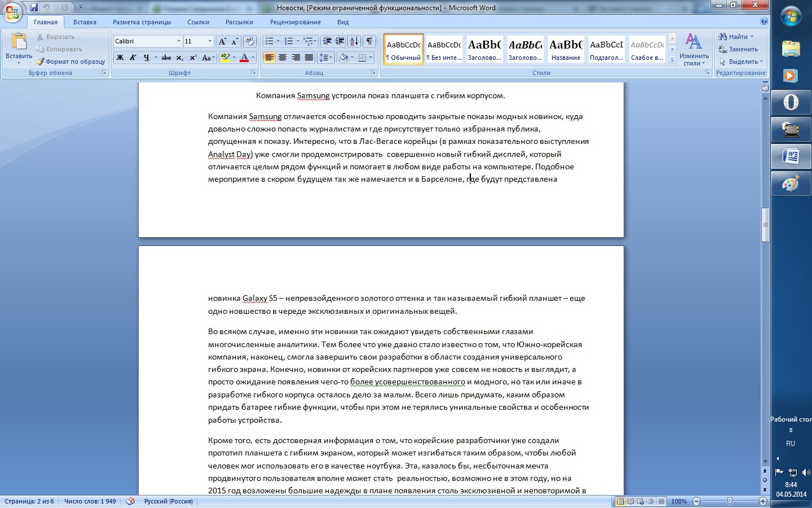
Task: Open the multilevel list menu
Action: click(308, 41)
